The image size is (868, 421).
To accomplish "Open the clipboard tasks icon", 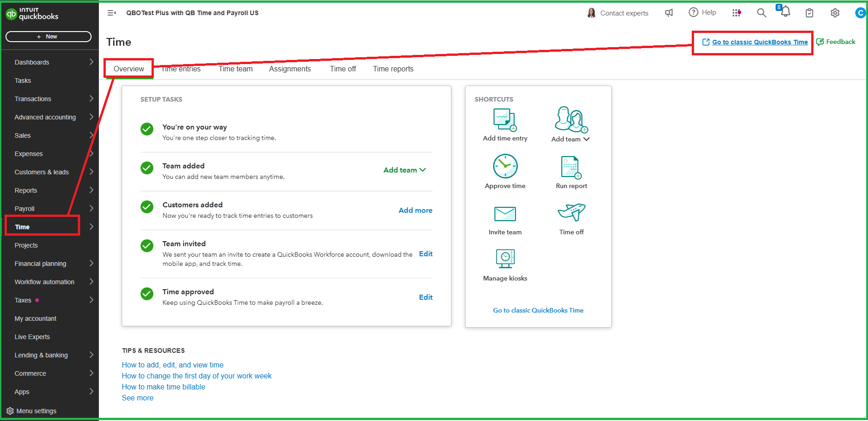I will [809, 13].
